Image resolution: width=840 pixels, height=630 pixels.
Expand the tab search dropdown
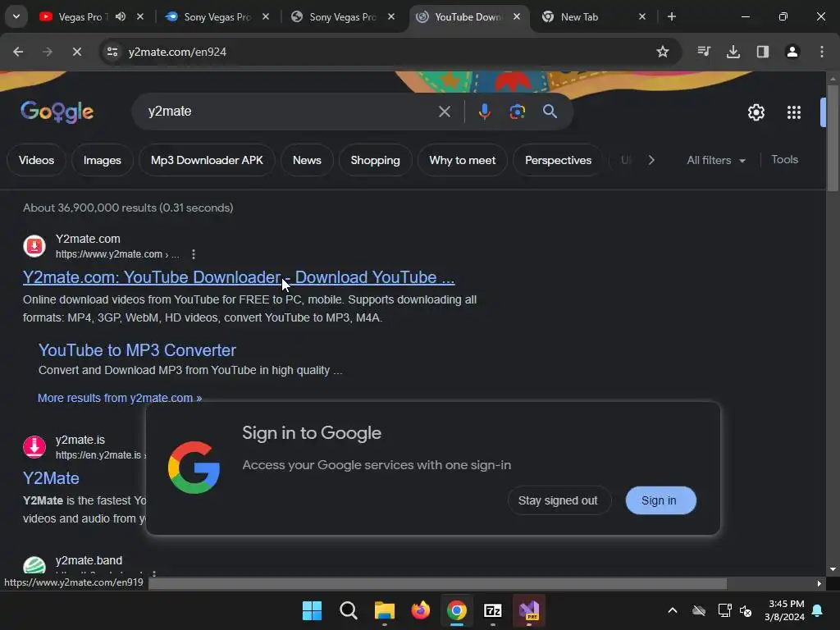pos(16,16)
